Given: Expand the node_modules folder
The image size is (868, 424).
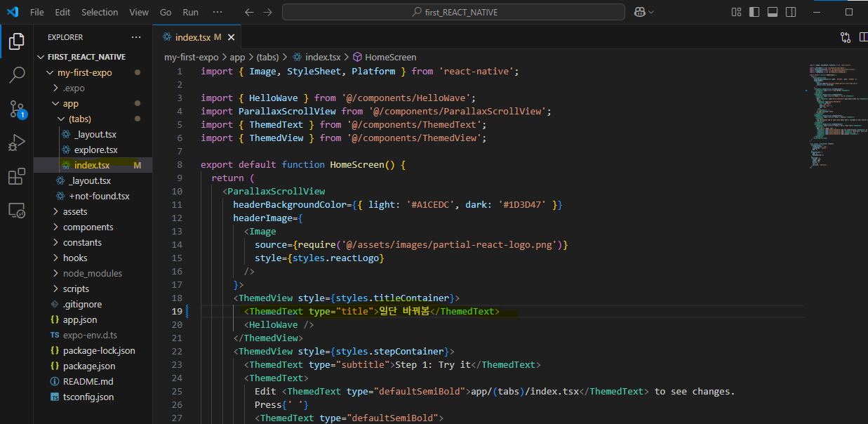Looking at the screenshot, I should tap(92, 273).
